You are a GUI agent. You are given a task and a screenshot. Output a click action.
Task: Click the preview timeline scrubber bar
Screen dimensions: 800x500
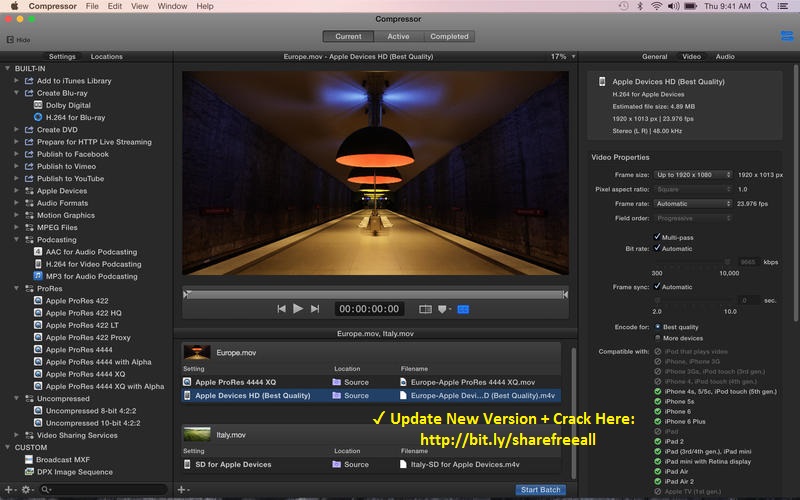point(376,294)
